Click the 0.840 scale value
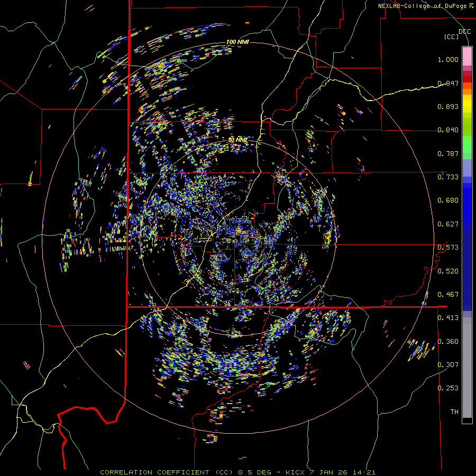The image size is (476, 476). pyautogui.click(x=448, y=130)
